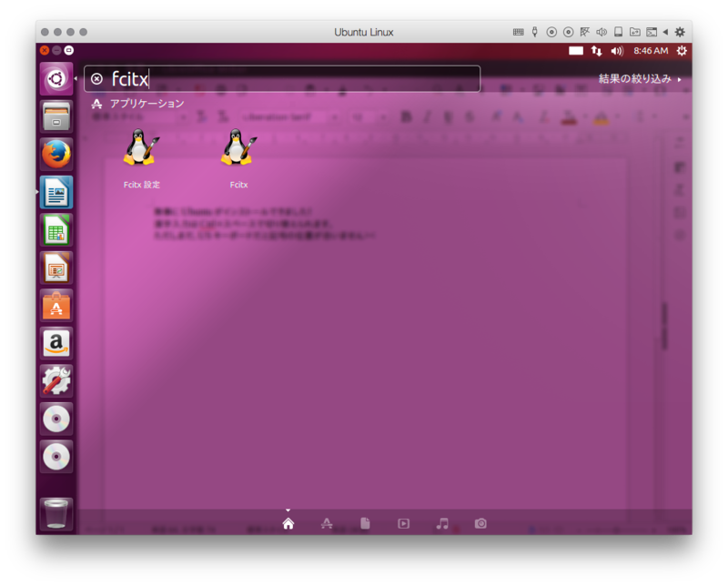Switch to the Photos lens
The width and height of the screenshot is (728, 586).
(480, 524)
